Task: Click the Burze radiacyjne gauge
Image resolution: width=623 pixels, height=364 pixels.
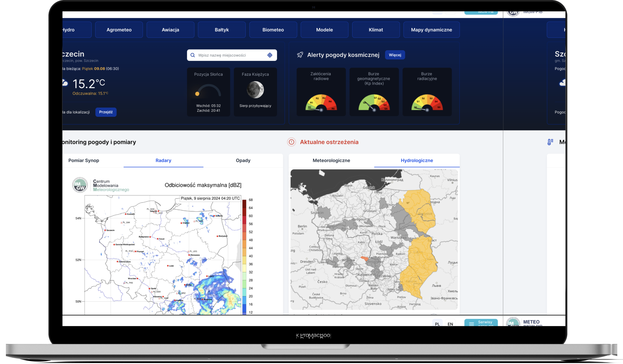Action: [427, 103]
